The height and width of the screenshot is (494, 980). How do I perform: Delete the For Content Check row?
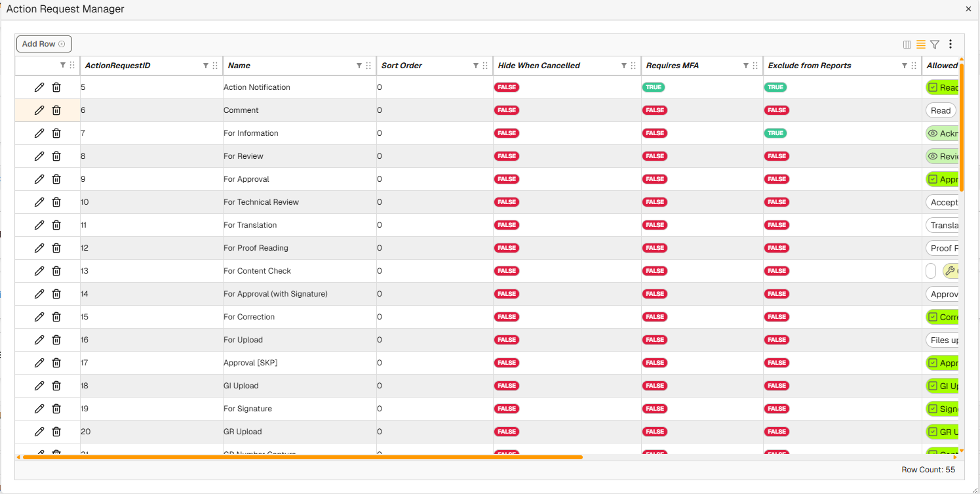tap(56, 271)
